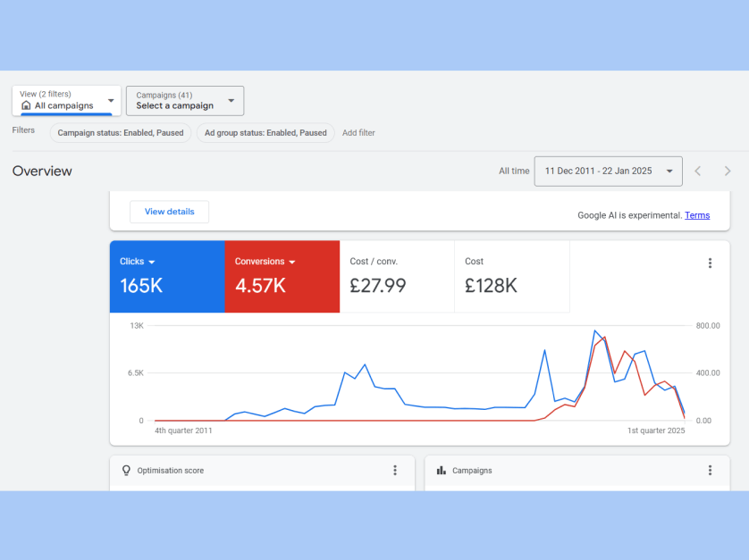The width and height of the screenshot is (749, 560).
Task: Go to the previous date range arrow
Action: 698,171
